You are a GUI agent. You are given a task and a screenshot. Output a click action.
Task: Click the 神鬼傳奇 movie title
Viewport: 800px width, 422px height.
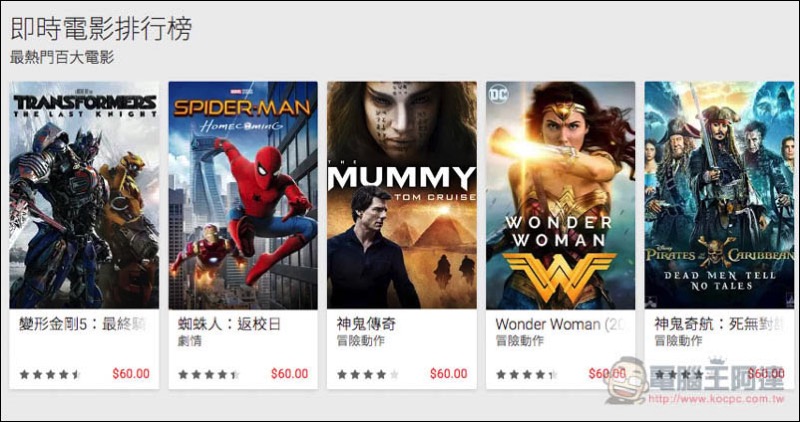(x=366, y=324)
